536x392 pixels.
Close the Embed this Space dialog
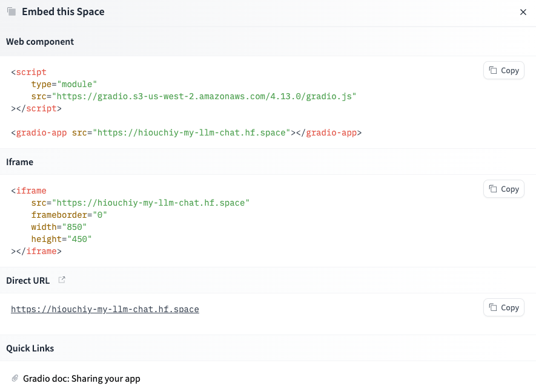click(x=523, y=11)
